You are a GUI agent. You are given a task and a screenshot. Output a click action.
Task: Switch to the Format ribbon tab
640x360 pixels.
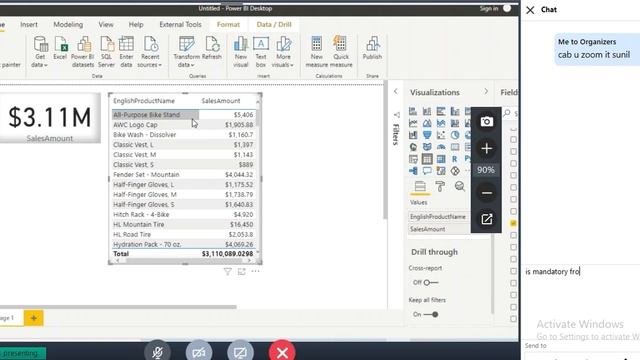tap(228, 24)
